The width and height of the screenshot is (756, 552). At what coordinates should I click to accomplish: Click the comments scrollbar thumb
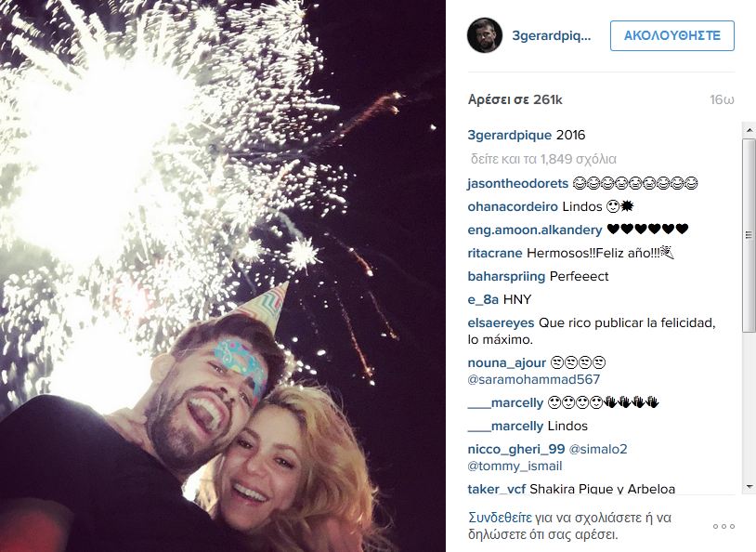(x=749, y=235)
